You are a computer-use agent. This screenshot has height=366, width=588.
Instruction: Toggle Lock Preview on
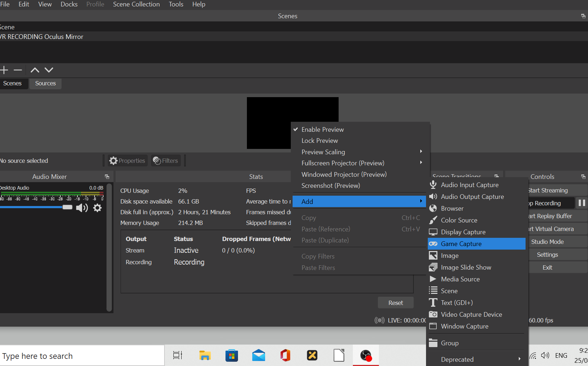coord(320,140)
